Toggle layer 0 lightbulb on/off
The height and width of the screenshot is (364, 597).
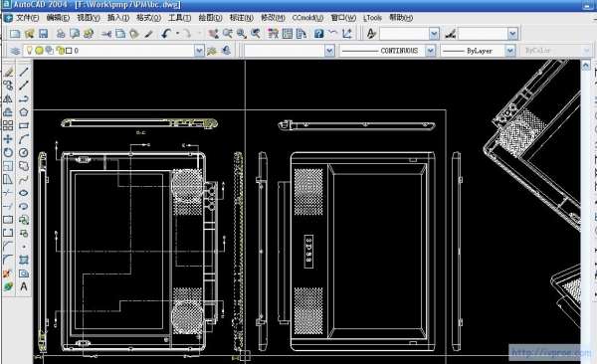coord(29,51)
